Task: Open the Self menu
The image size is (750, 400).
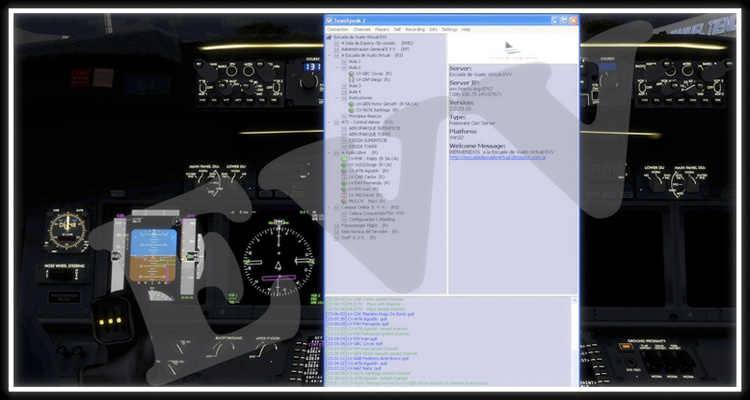Action: coord(397,30)
